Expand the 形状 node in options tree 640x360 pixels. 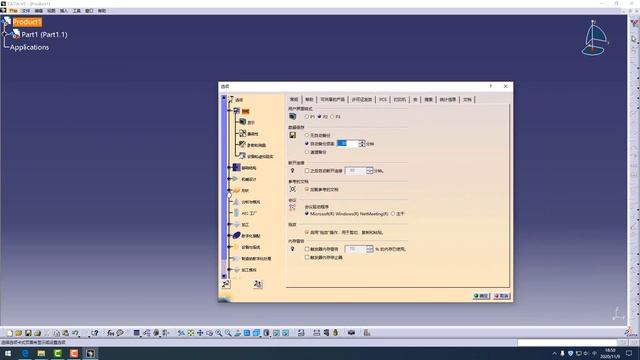point(229,191)
